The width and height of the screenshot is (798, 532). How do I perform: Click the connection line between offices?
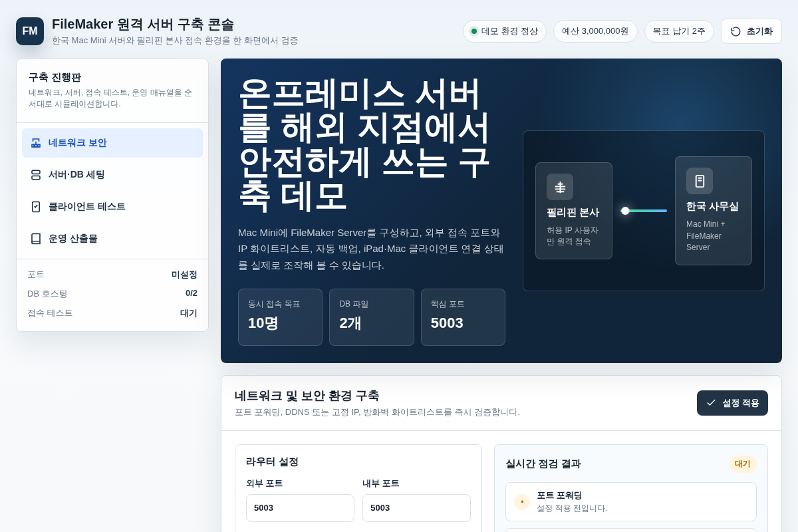tap(644, 211)
